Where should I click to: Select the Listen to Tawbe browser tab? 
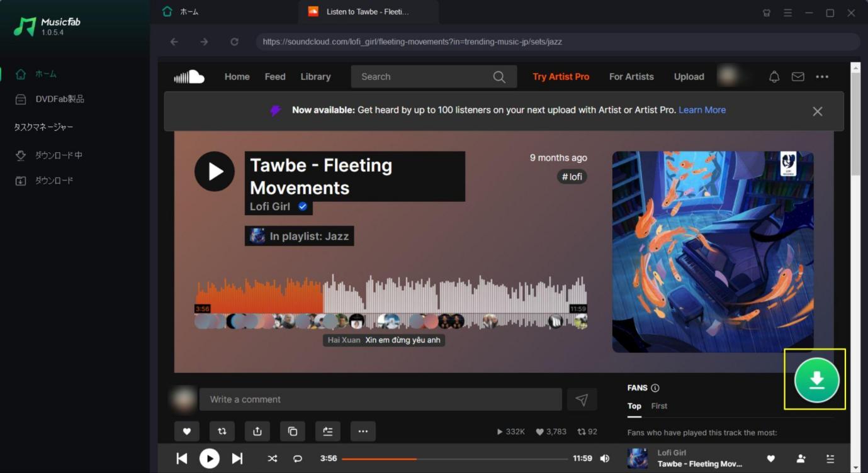(x=369, y=12)
